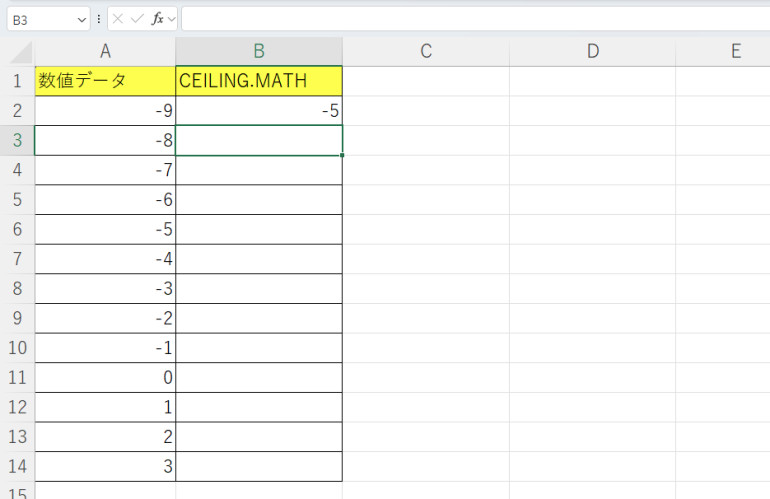The width and height of the screenshot is (770, 499).
Task: Click inside the formula bar input
Action: click(x=470, y=19)
